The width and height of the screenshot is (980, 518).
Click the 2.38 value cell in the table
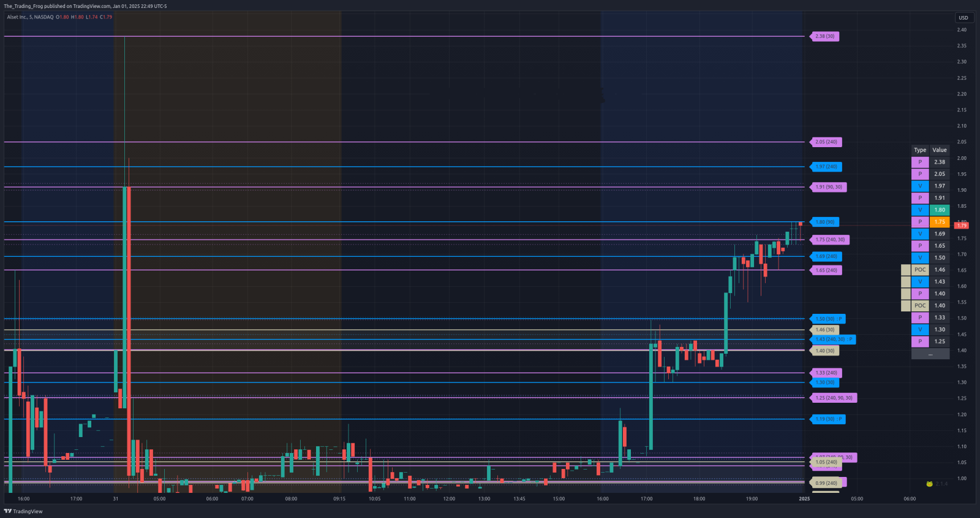940,162
